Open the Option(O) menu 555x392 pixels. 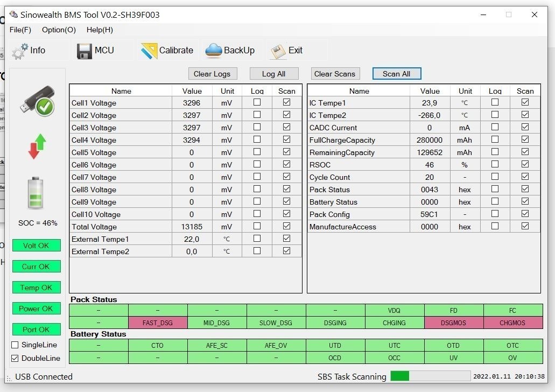coord(59,30)
